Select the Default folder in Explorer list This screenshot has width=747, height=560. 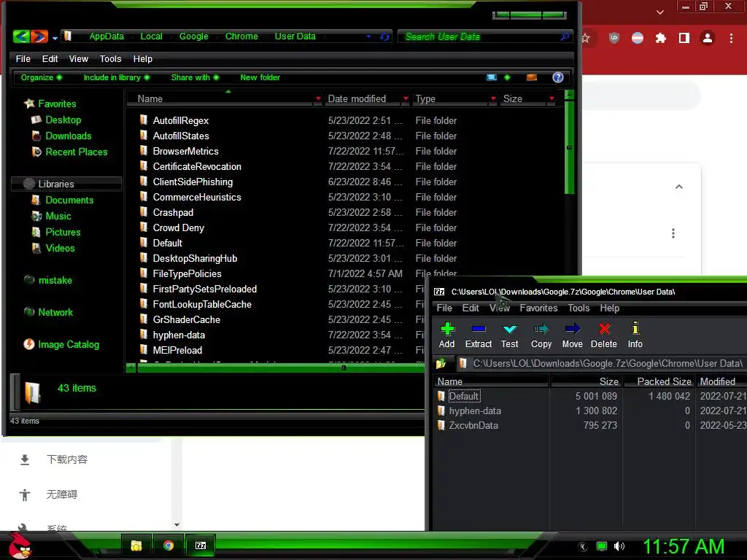click(x=168, y=243)
